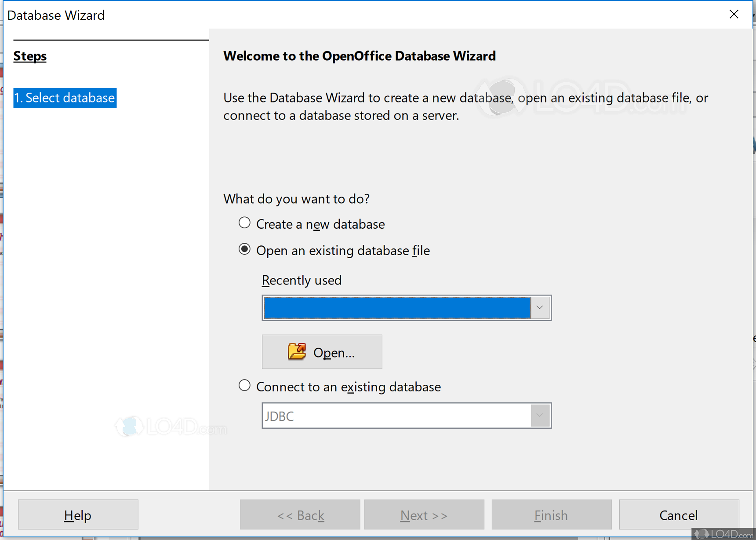Choose Connect to an existing database
This screenshot has height=540, width=756.
(x=244, y=385)
